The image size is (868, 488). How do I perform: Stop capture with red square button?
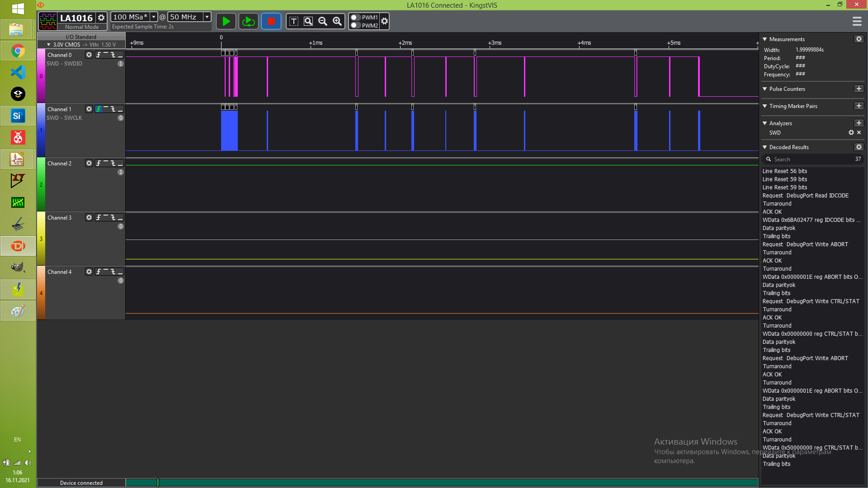[x=271, y=21]
